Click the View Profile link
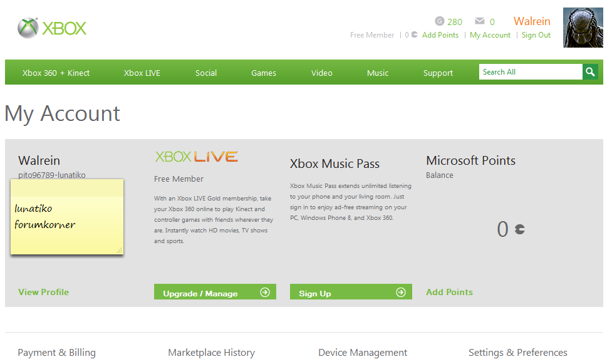612x364 pixels. pyautogui.click(x=44, y=292)
